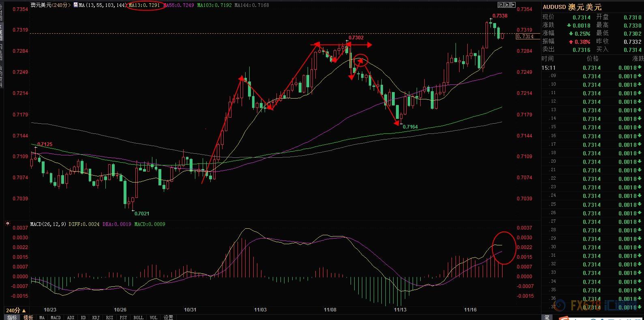
Task: Click the 11/08 date marker on time axis
Action: point(330,310)
